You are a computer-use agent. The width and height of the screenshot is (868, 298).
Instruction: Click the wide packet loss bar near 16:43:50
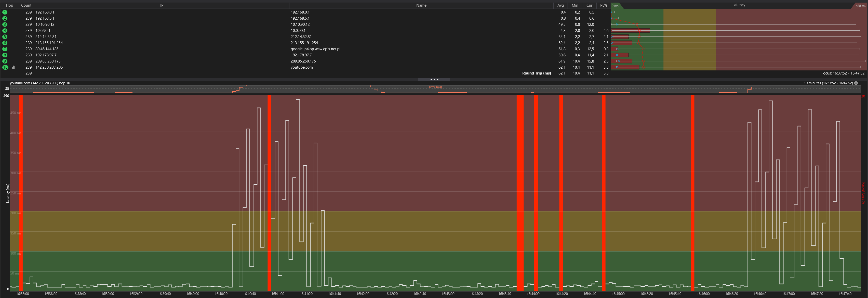(520, 193)
